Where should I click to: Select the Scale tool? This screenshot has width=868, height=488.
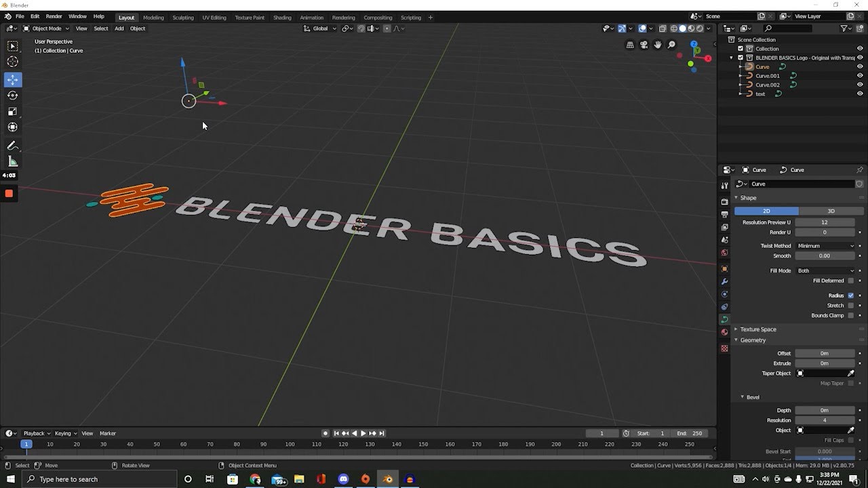tap(12, 111)
